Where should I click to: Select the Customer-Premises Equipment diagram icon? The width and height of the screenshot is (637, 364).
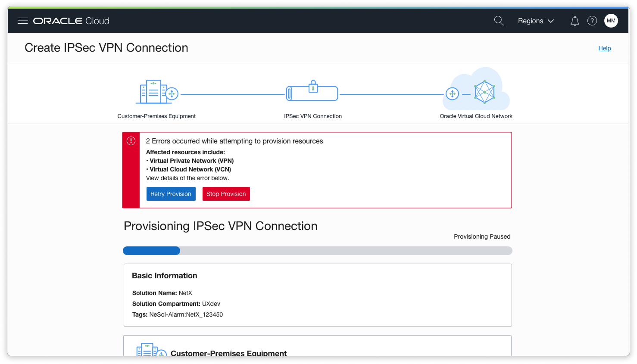coord(157,92)
